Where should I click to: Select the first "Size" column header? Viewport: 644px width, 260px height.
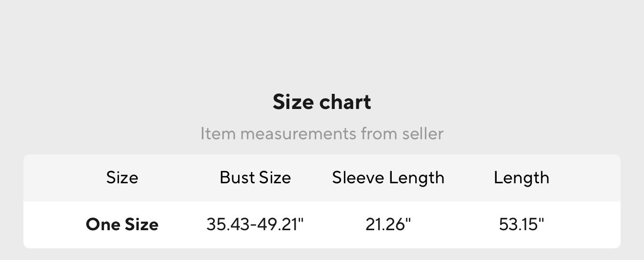[122, 177]
